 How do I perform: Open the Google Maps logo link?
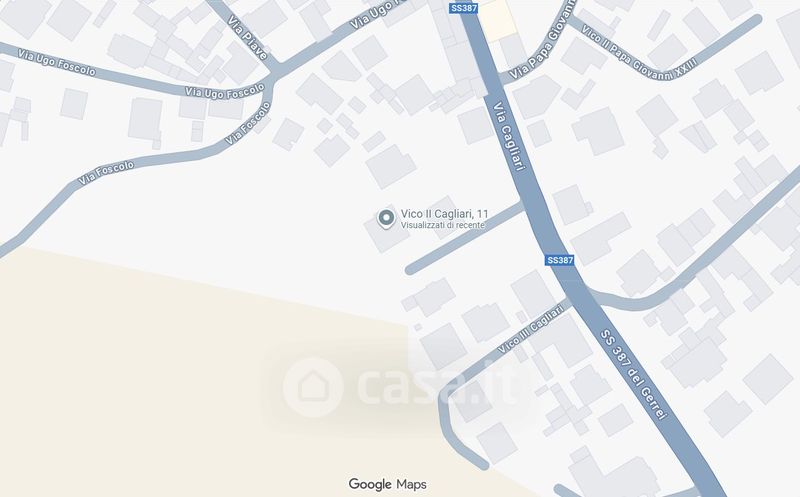[387, 484]
